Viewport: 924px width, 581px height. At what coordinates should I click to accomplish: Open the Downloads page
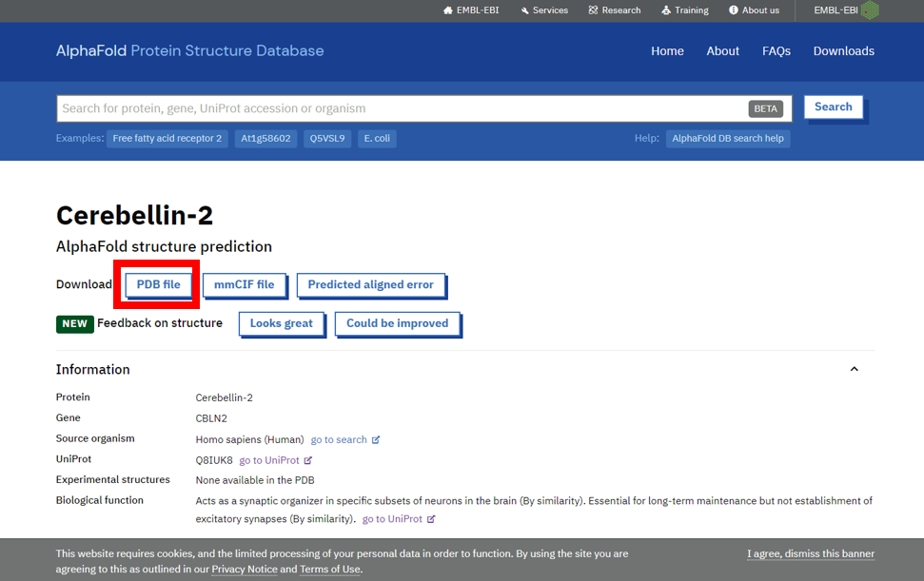[x=843, y=51]
